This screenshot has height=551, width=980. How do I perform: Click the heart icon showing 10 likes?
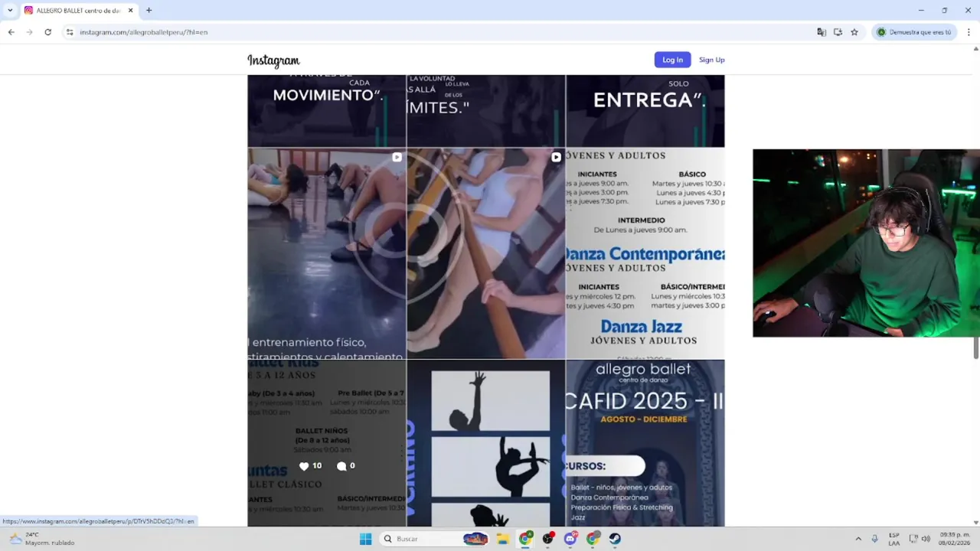(x=304, y=466)
